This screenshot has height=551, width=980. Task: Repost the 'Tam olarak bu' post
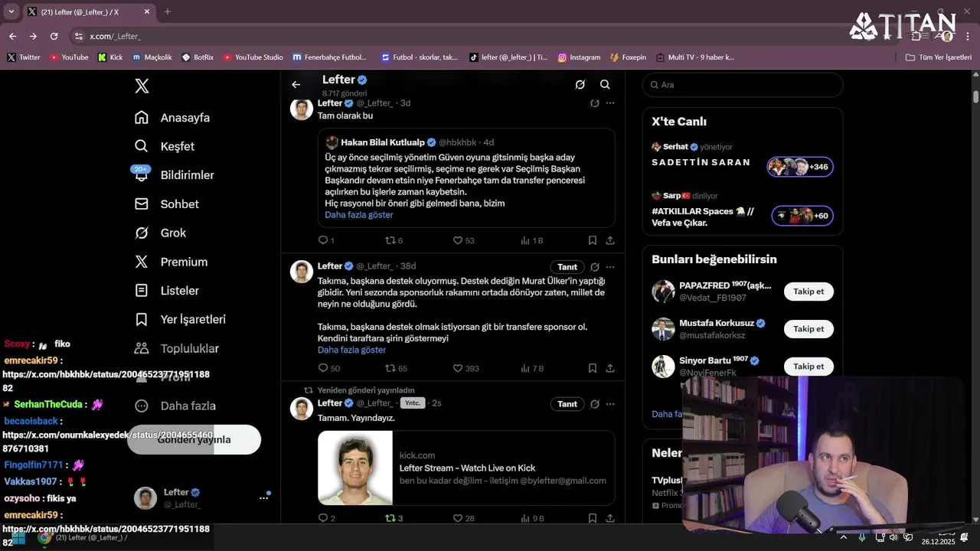click(x=394, y=240)
